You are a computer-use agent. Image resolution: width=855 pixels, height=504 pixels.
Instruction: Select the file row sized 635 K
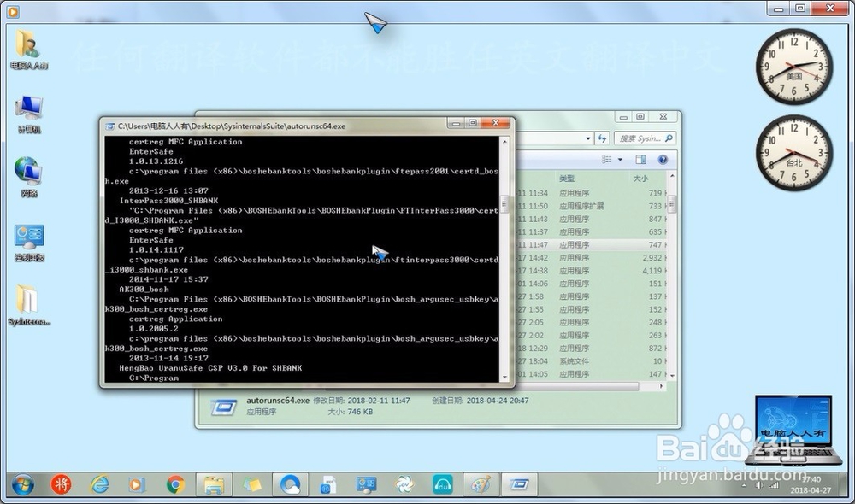click(591, 231)
